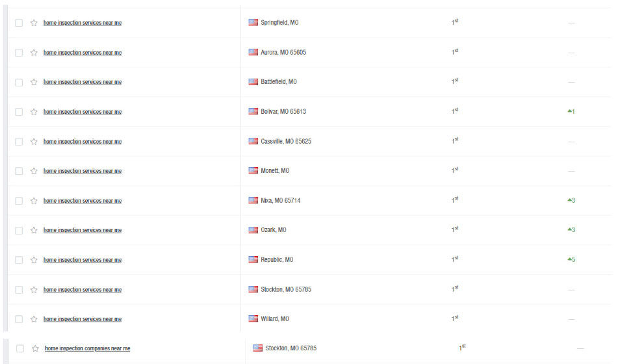Viewport: 618px width, 364px height.
Task: Click the green up-5 rank change indicator
Action: click(x=571, y=260)
